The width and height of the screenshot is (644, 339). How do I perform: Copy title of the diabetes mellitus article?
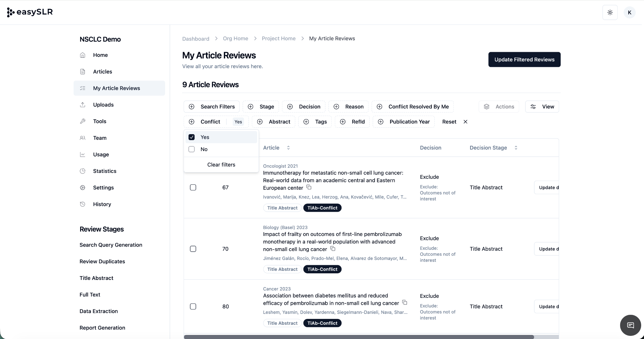coord(405,303)
